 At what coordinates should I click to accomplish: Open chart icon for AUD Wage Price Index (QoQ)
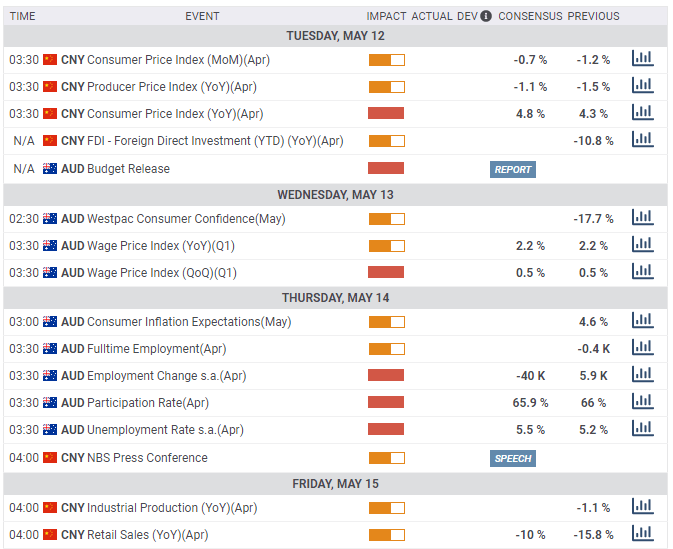click(643, 272)
